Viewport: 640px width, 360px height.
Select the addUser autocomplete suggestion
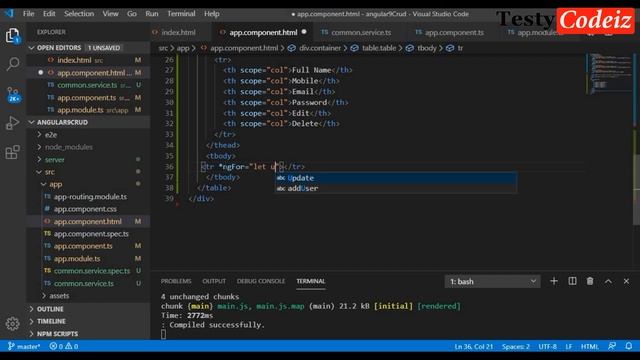(x=396, y=188)
